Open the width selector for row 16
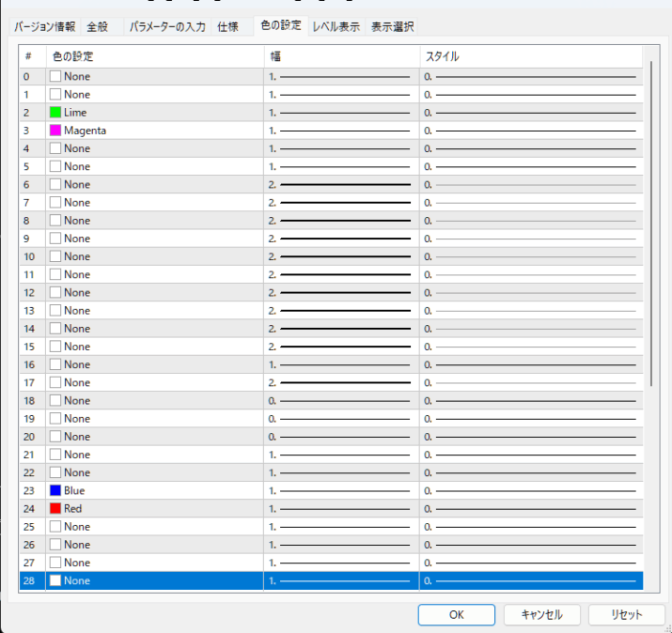 pyautogui.click(x=341, y=364)
